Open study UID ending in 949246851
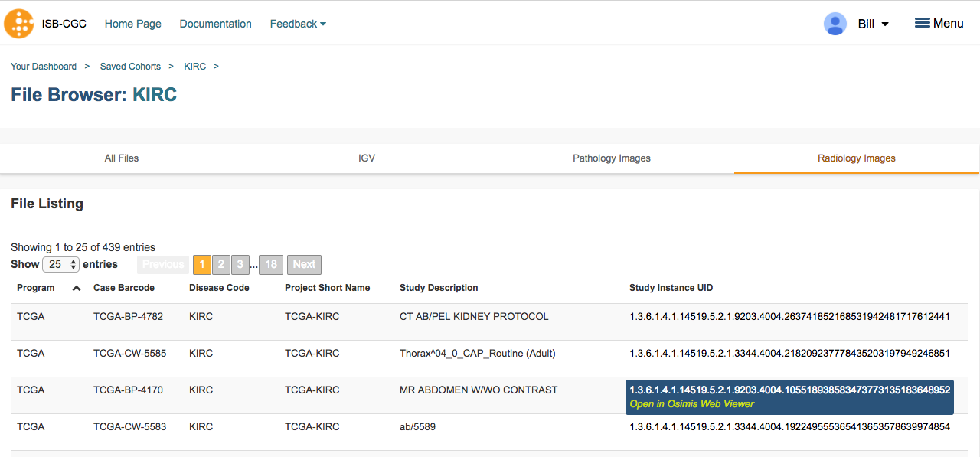Screen dimensions: 980x457 (789, 353)
